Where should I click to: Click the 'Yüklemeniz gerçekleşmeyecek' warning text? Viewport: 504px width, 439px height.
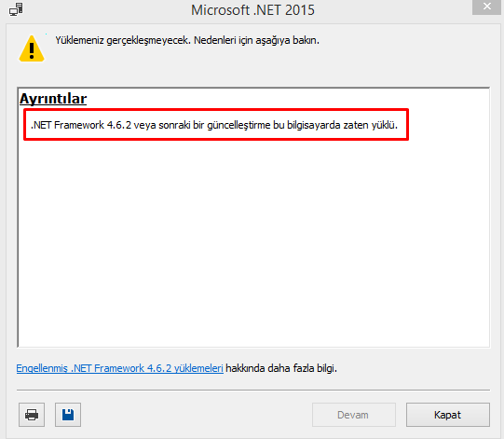coord(187,40)
